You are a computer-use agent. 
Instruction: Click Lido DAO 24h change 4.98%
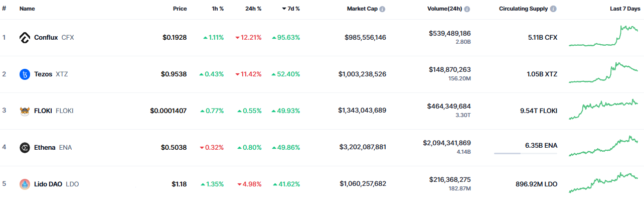click(248, 184)
